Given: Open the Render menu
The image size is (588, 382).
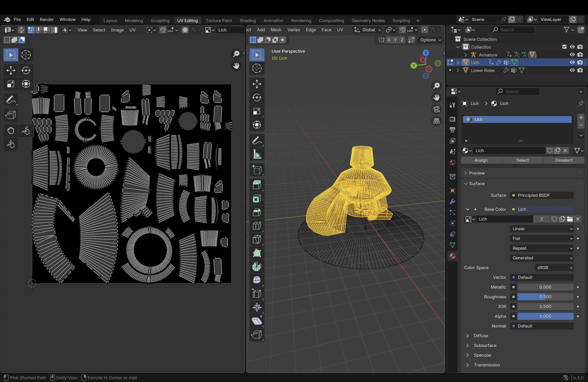Looking at the screenshot, I should coord(47,19).
